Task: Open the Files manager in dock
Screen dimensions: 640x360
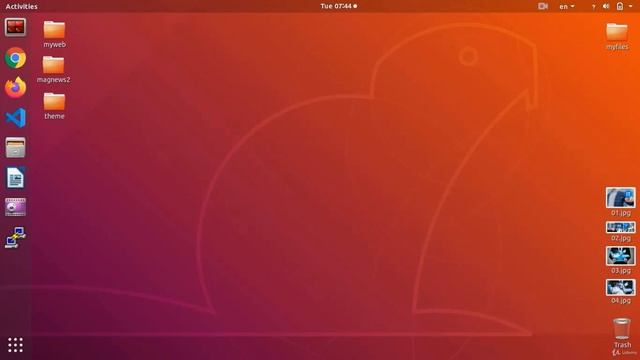Action: 16,147
